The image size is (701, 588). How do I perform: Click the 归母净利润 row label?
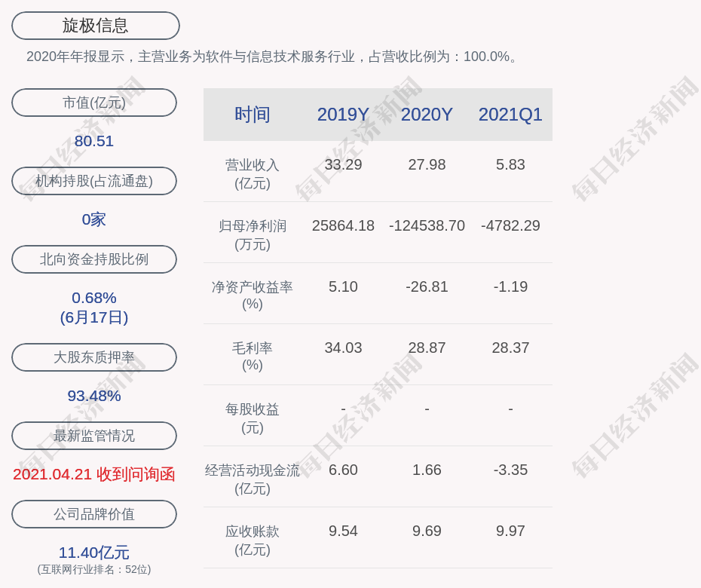click(x=252, y=234)
